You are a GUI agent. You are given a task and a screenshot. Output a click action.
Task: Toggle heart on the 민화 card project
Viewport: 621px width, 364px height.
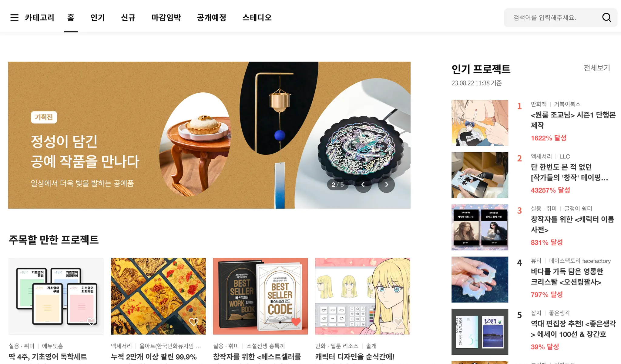pyautogui.click(x=194, y=322)
